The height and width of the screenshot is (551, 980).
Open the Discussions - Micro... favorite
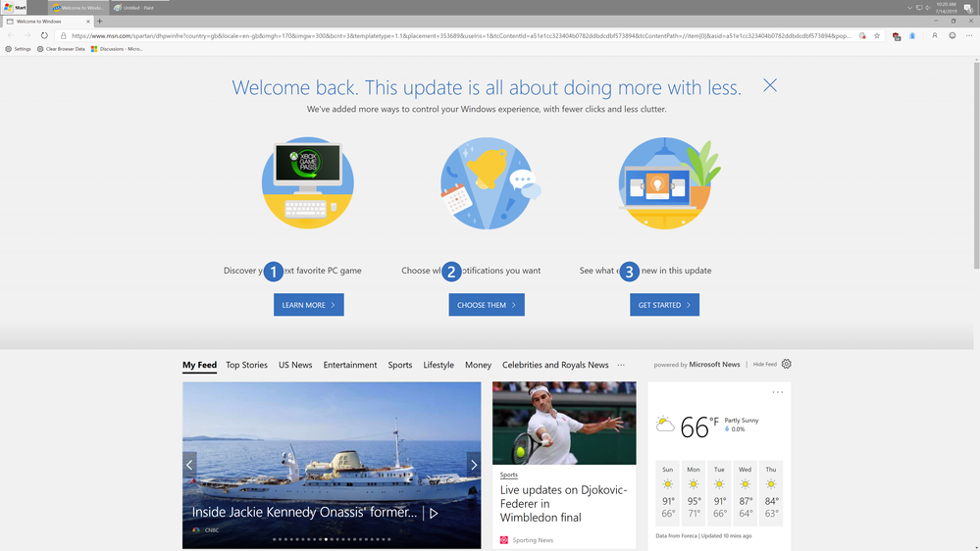117,49
